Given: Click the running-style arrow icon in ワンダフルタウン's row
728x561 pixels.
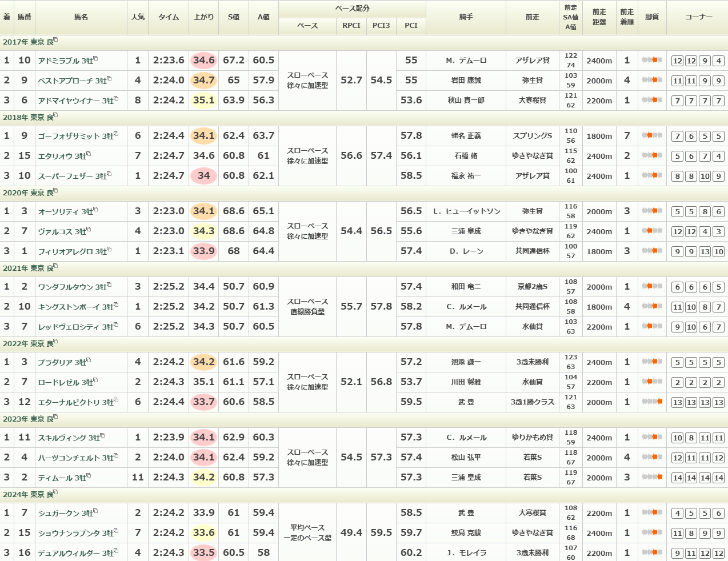Looking at the screenshot, I should click(652, 286).
